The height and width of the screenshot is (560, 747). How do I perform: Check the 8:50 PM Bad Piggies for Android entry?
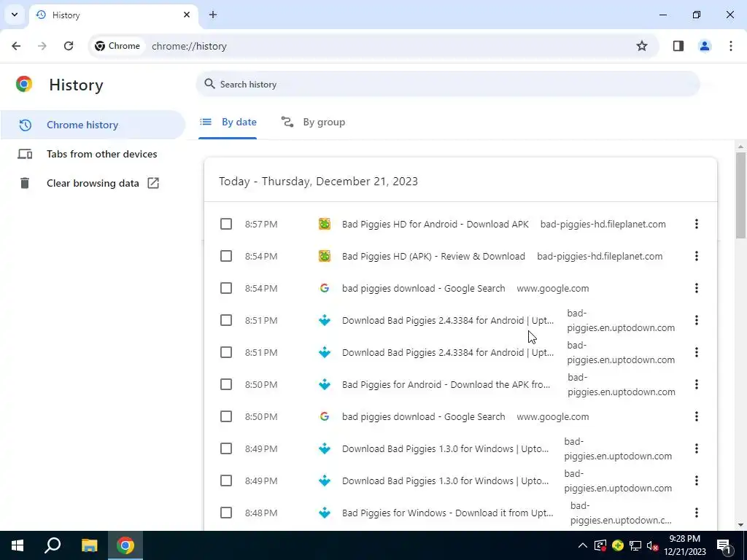pos(226,384)
